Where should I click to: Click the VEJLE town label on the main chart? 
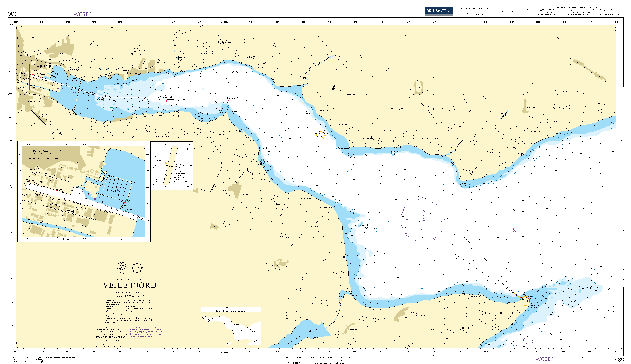[44, 66]
